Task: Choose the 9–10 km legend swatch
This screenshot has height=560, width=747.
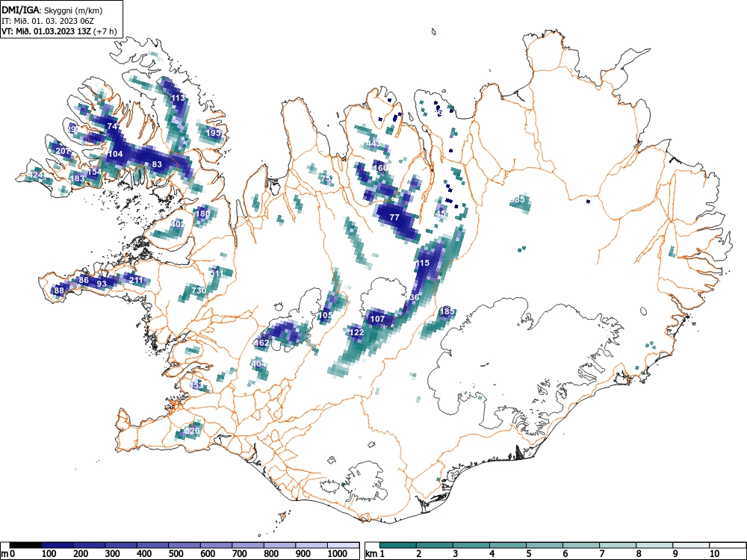Action: point(691,545)
